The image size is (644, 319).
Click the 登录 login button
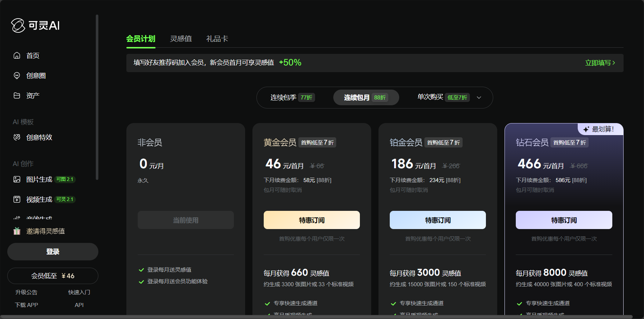point(53,252)
